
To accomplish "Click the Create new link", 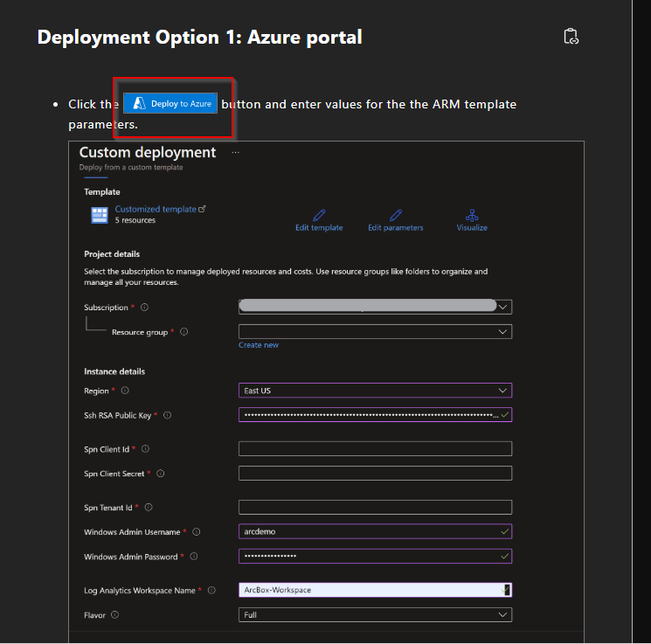I will pyautogui.click(x=259, y=345).
